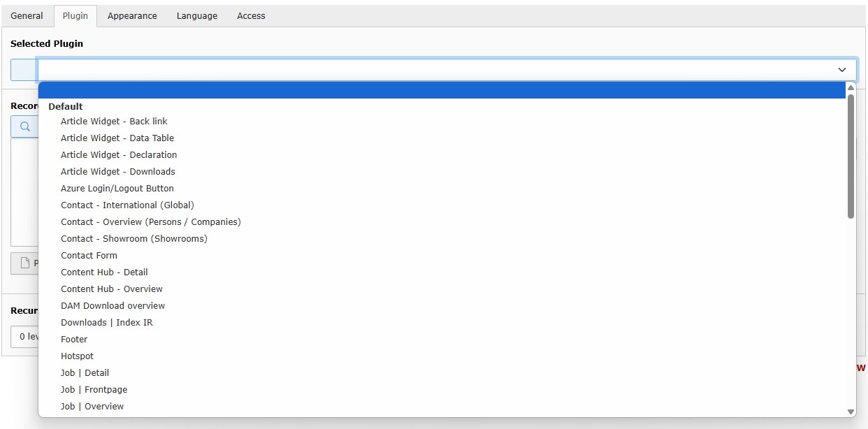The height and width of the screenshot is (429, 868).
Task: Select Content Hub - Overview
Action: (x=112, y=289)
